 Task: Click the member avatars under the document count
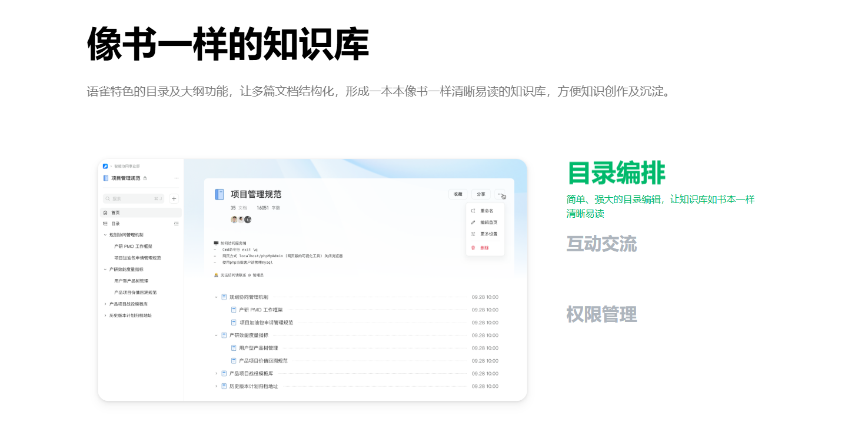241,220
